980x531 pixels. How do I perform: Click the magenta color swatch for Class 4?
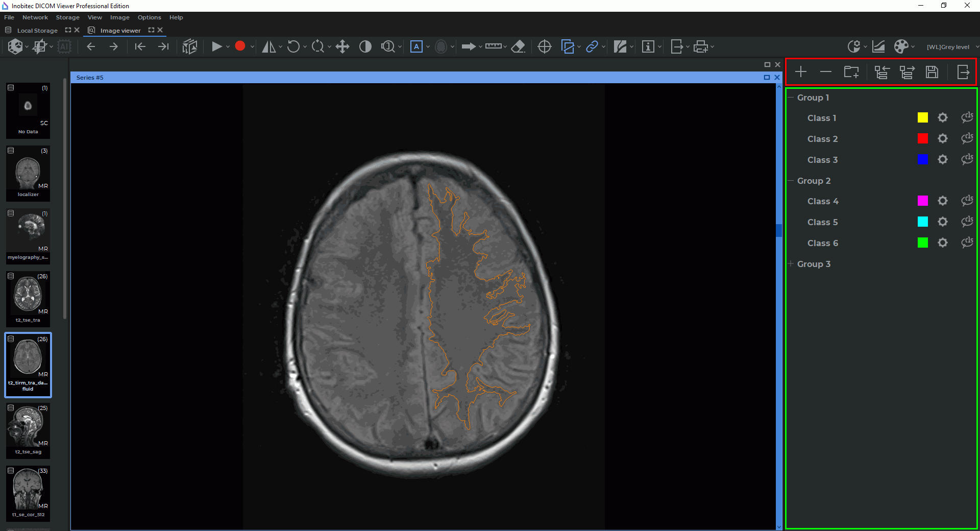922,201
